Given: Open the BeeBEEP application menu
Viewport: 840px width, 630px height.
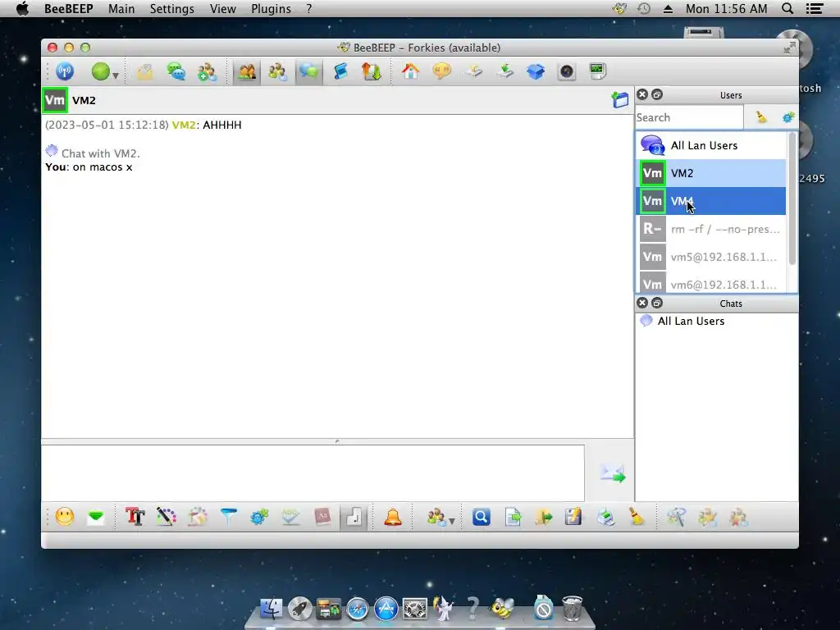Looking at the screenshot, I should tap(69, 8).
